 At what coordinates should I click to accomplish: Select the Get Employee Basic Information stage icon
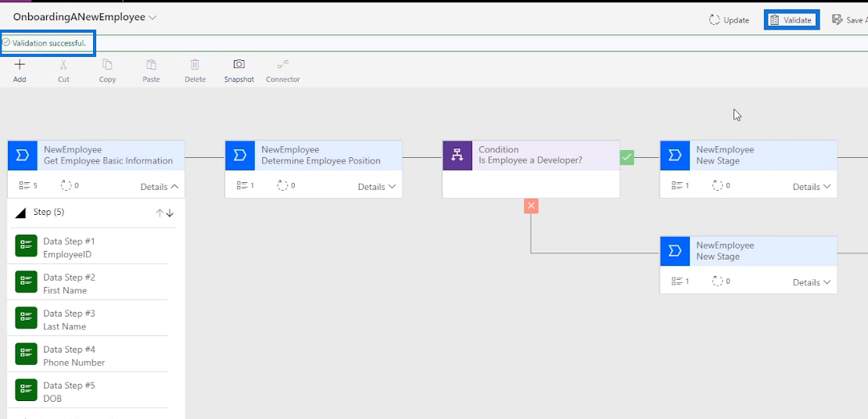pos(22,155)
